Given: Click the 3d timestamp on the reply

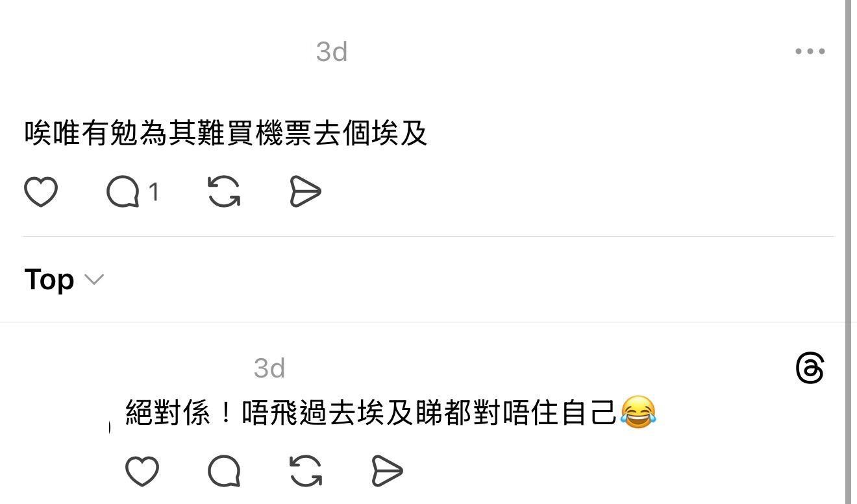Looking at the screenshot, I should (x=269, y=368).
